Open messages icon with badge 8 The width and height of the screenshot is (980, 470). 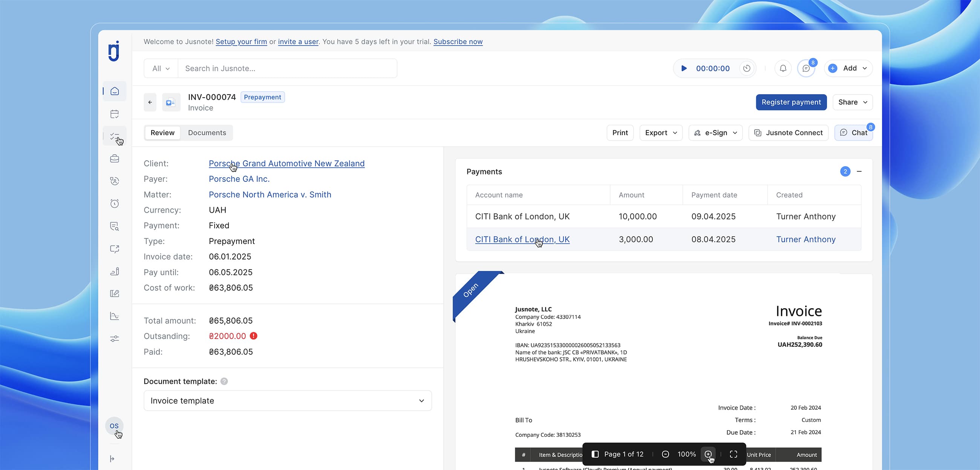(x=806, y=69)
